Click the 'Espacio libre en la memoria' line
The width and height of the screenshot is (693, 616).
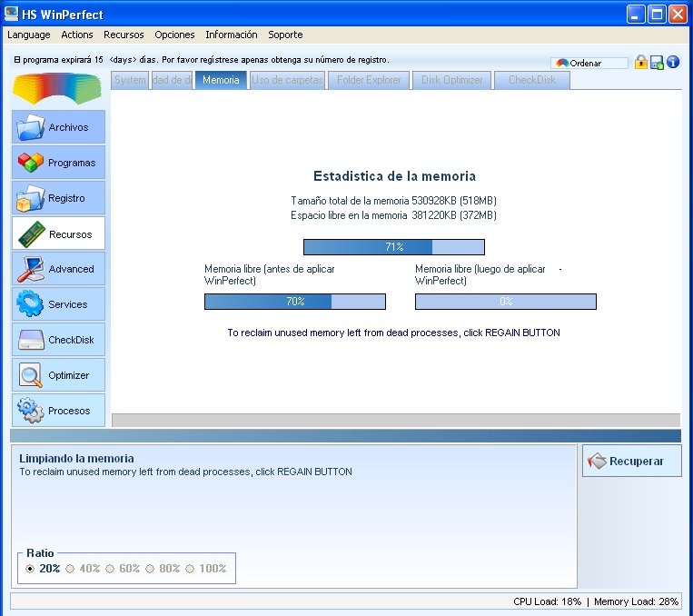click(393, 215)
